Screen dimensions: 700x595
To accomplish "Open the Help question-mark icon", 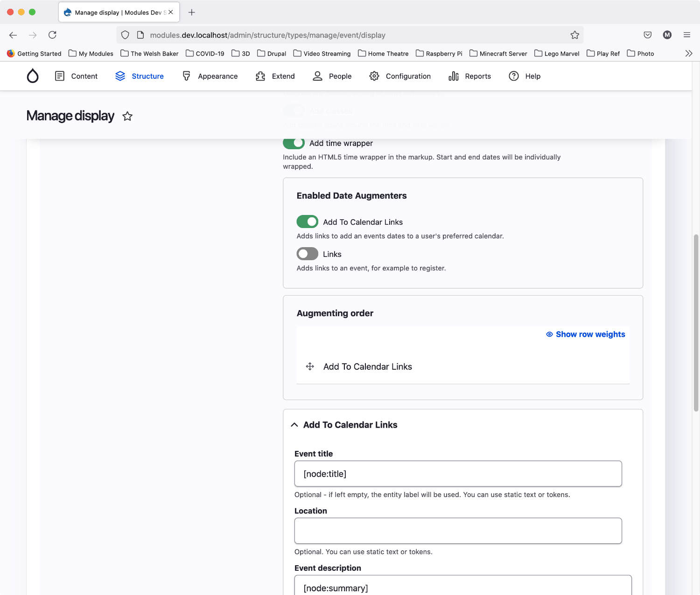I will [513, 76].
